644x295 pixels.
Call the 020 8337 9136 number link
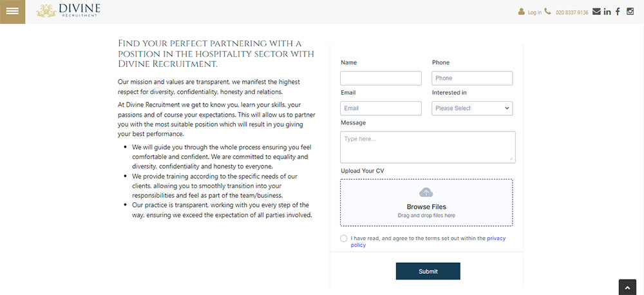572,12
